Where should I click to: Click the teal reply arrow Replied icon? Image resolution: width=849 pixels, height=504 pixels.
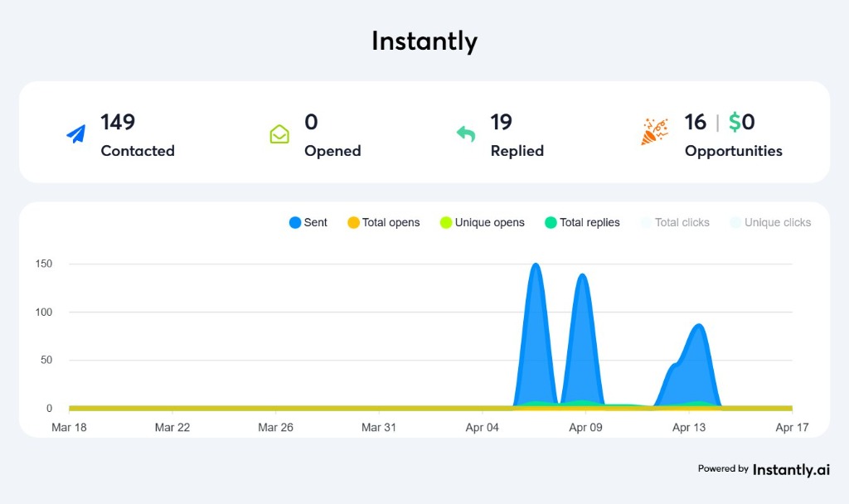pyautogui.click(x=467, y=133)
